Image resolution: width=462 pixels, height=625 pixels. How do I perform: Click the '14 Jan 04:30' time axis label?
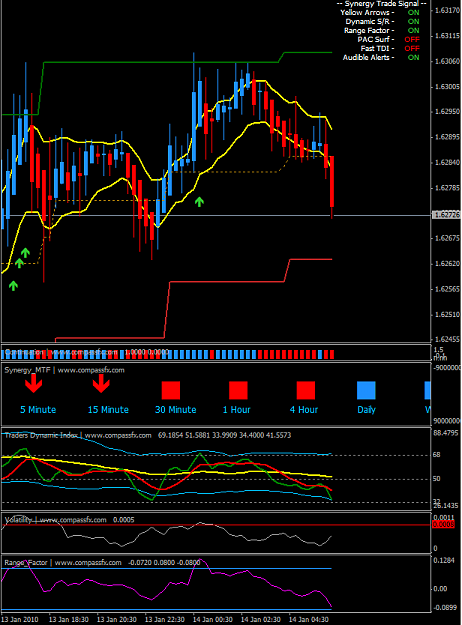point(308,619)
